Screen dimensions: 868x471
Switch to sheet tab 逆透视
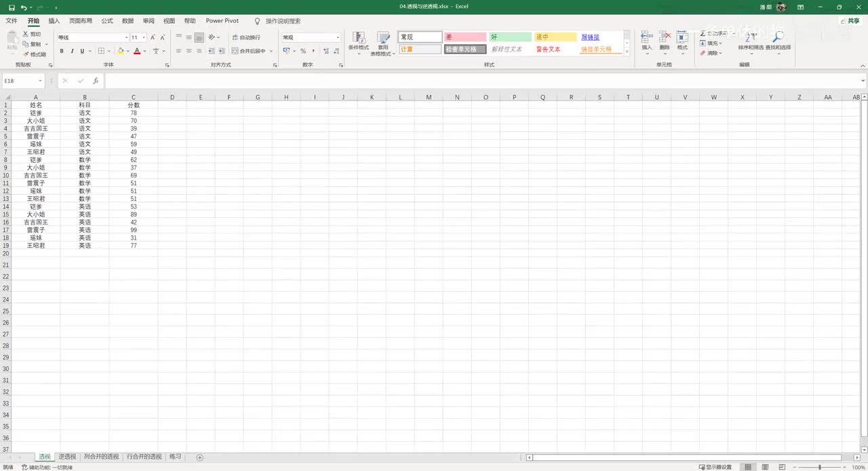[x=67, y=457]
